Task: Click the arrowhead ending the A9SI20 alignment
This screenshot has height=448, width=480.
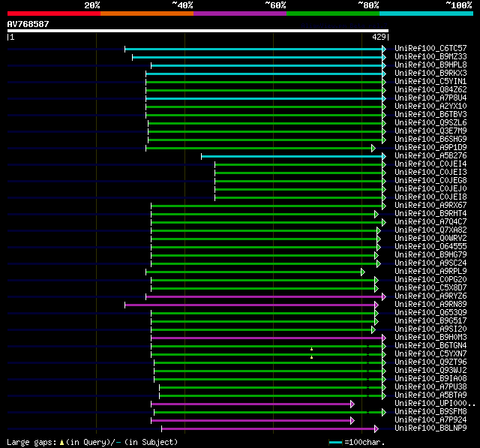Action: [373, 329]
